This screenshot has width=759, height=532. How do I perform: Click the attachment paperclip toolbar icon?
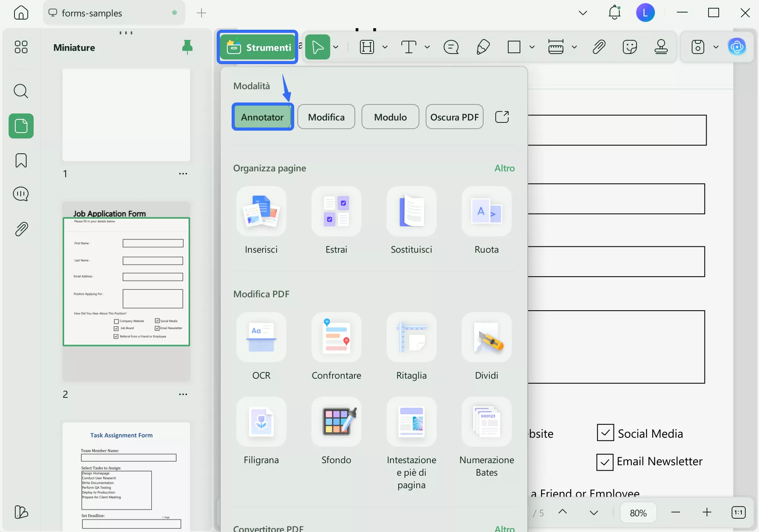coord(599,47)
